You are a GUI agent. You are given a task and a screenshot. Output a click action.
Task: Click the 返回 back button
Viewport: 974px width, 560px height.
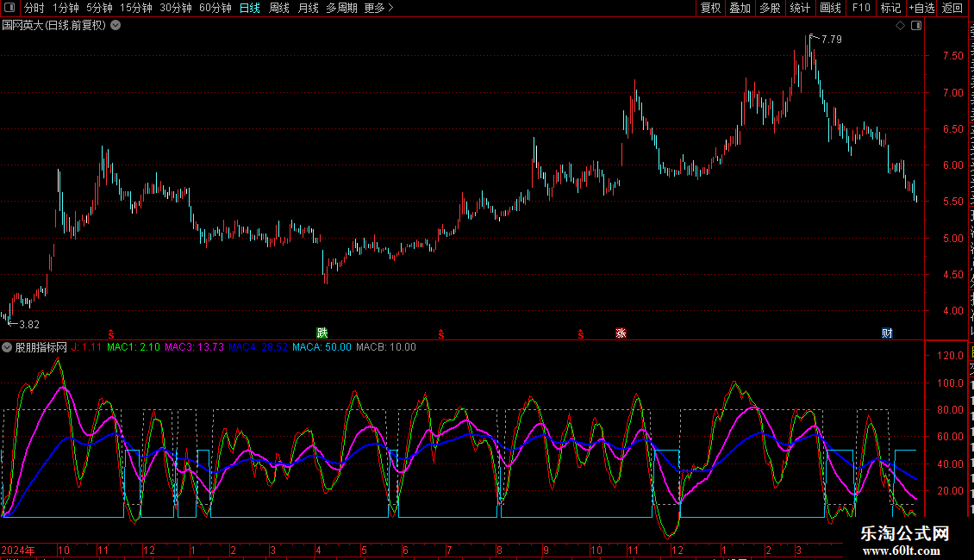(952, 8)
